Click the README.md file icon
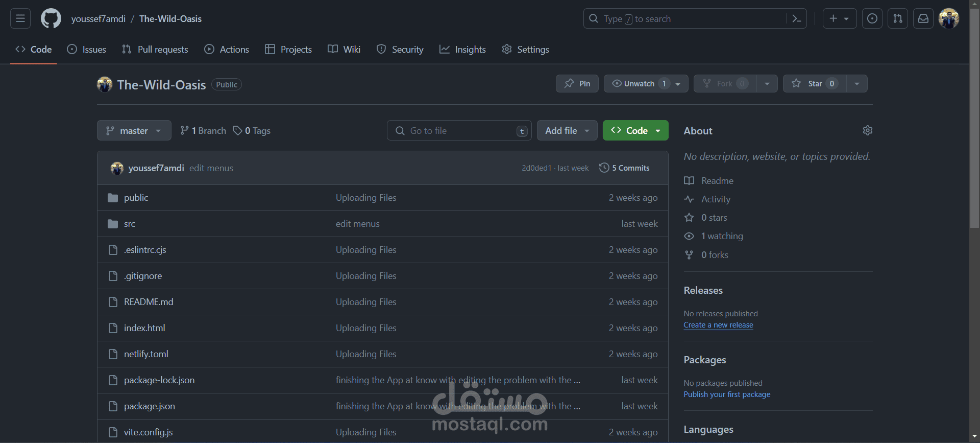 click(x=113, y=302)
